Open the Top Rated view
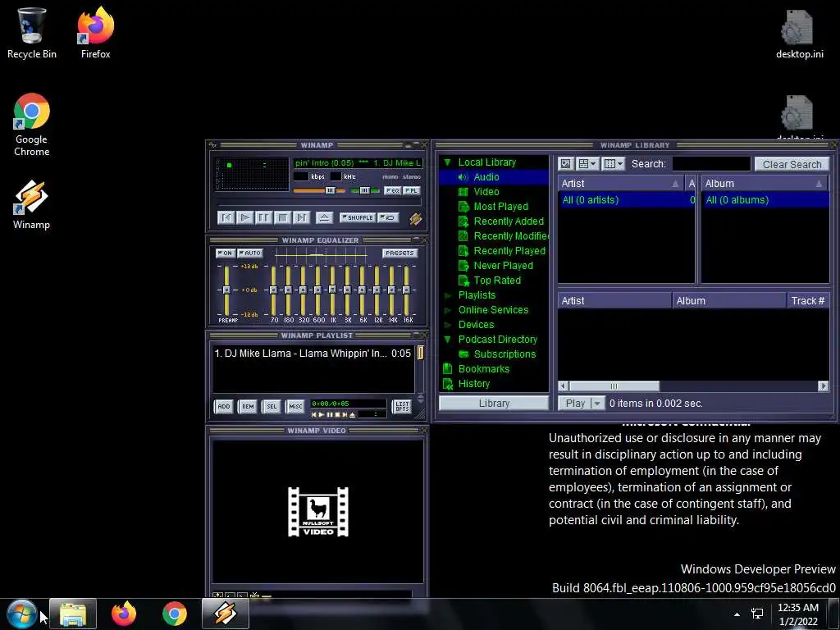 tap(496, 281)
